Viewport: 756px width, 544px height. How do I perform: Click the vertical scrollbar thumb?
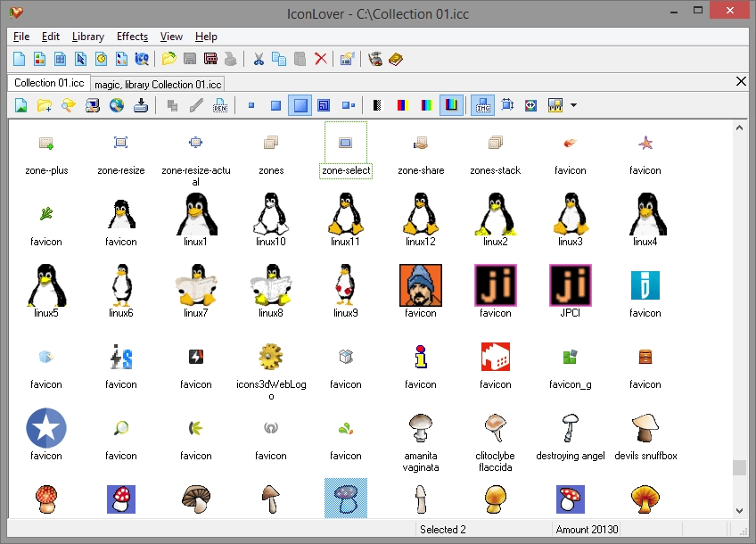[x=739, y=468]
